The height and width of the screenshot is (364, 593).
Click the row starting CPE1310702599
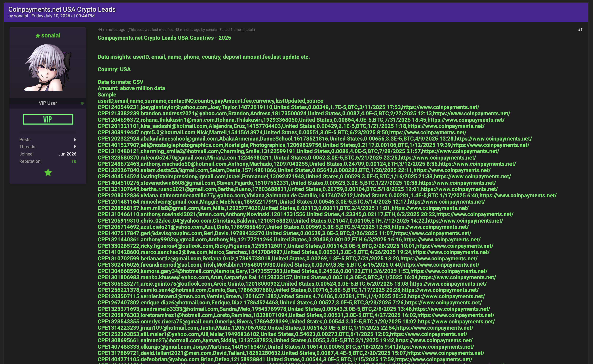287,258
